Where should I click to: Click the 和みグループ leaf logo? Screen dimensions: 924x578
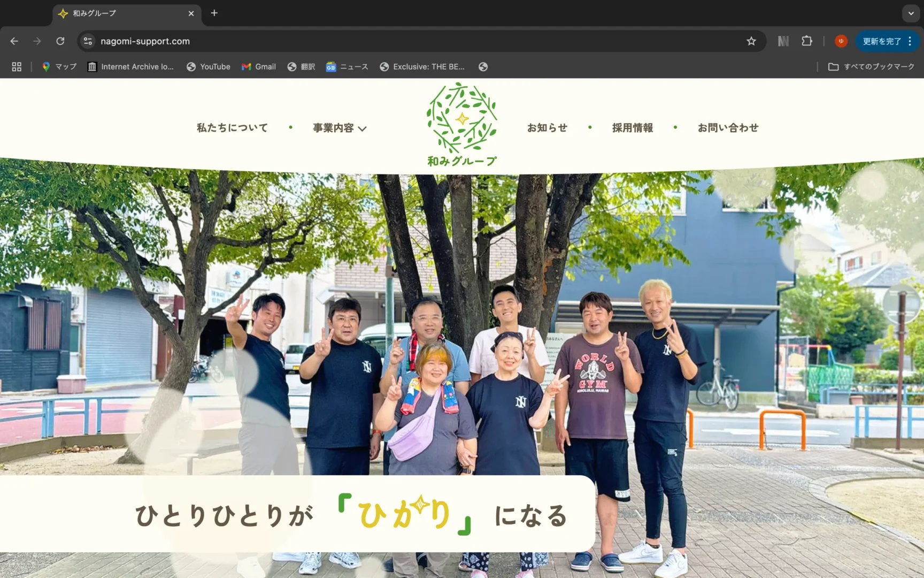(462, 124)
